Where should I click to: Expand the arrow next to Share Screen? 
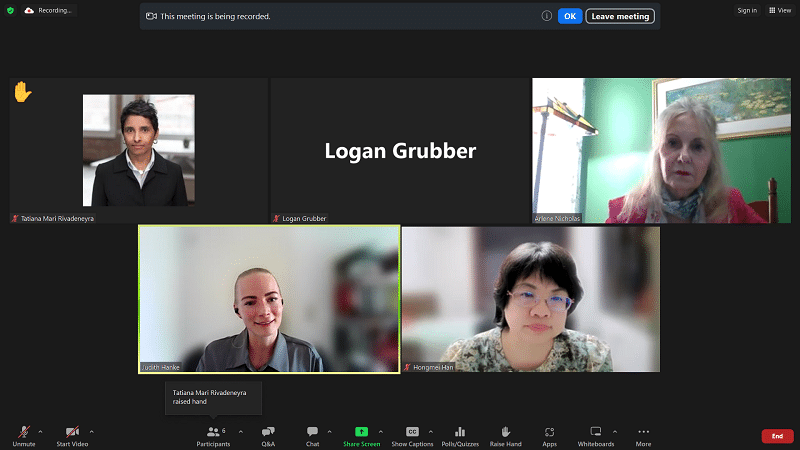click(380, 431)
